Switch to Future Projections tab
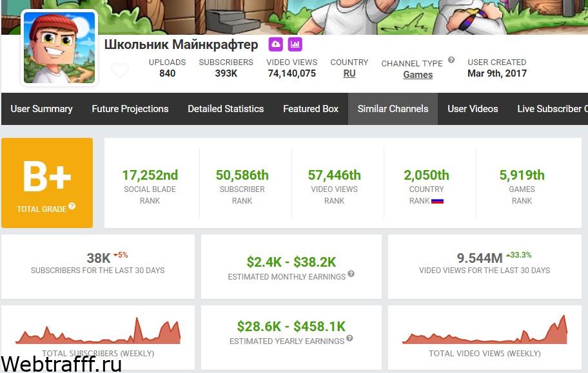The width and height of the screenshot is (588, 373). (130, 109)
